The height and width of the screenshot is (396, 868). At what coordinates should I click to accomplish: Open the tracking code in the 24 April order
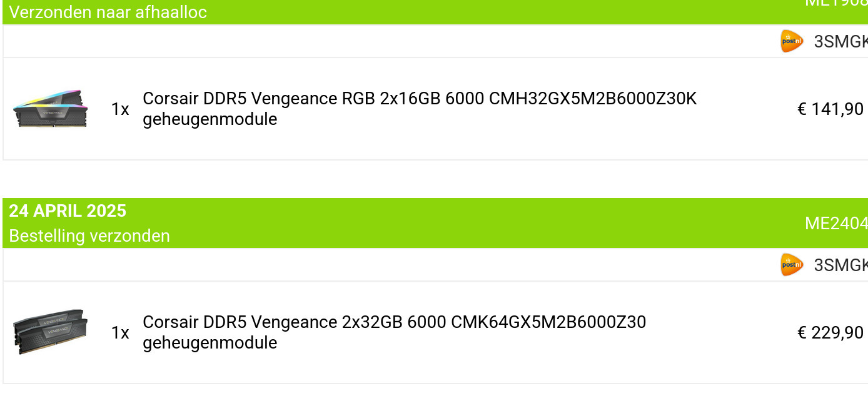(x=840, y=265)
